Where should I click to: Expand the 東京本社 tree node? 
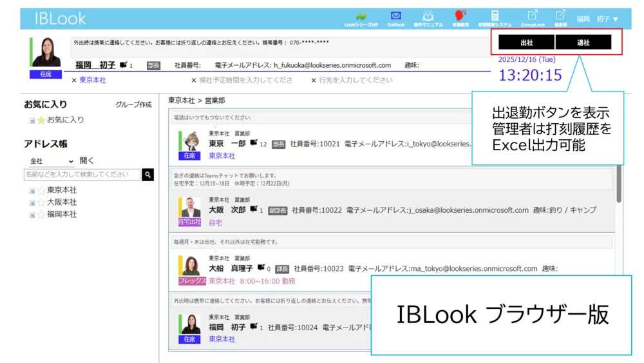[32, 191]
